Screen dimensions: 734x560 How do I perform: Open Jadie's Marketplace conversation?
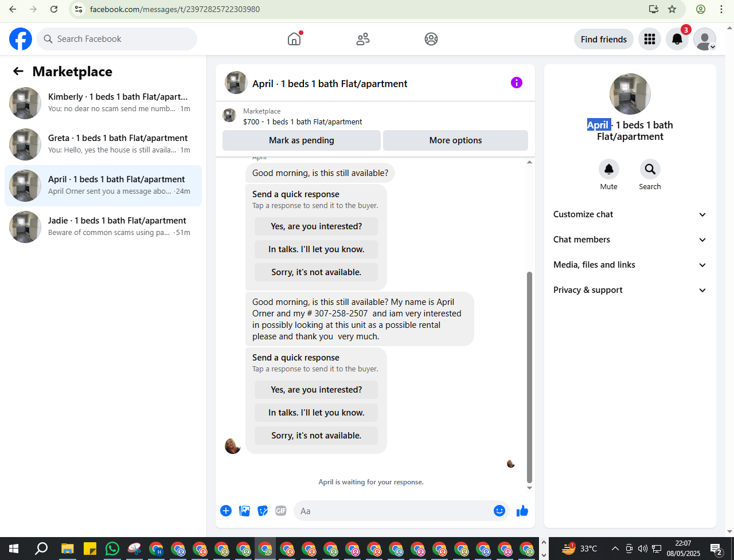pos(103,227)
